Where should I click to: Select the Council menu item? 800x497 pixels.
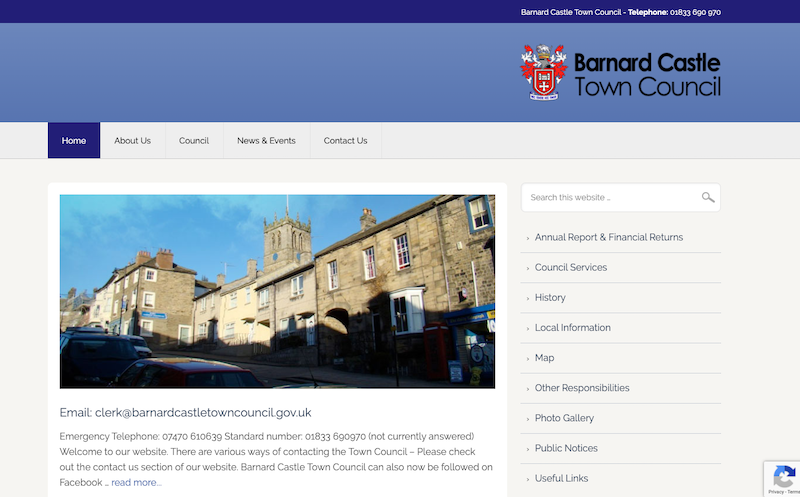tap(194, 141)
